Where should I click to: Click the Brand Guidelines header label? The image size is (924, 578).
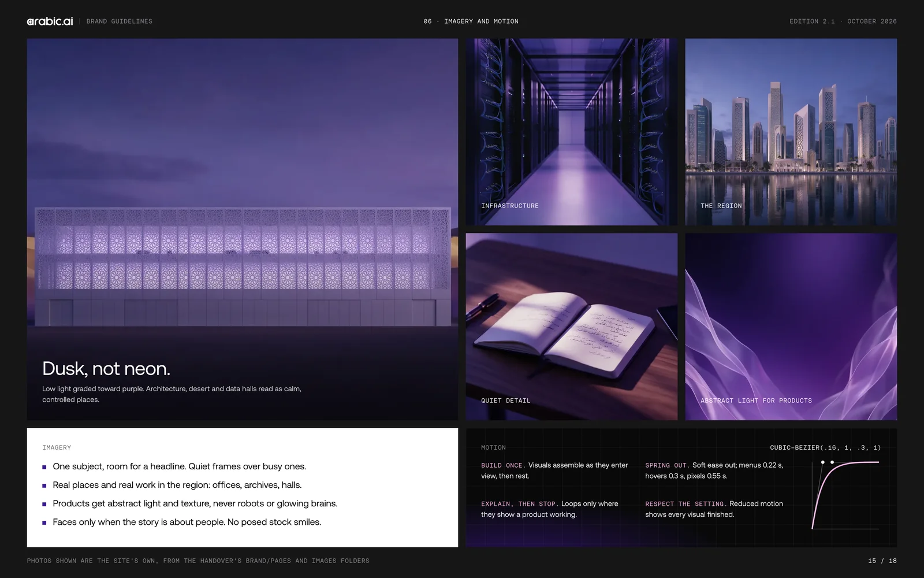tap(120, 21)
